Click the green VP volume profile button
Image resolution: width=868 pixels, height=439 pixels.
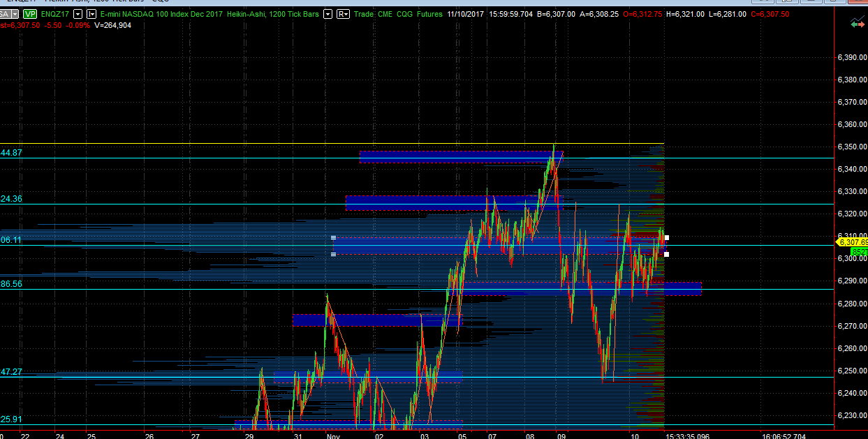pos(29,14)
